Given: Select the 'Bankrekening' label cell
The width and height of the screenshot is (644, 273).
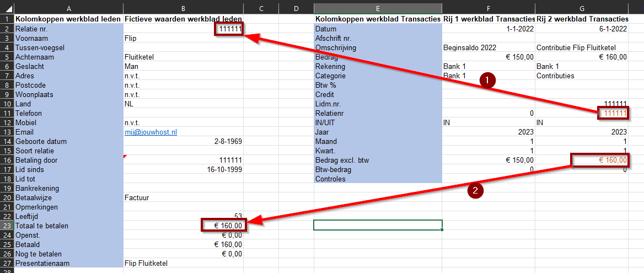Looking at the screenshot, I should click(x=68, y=188).
